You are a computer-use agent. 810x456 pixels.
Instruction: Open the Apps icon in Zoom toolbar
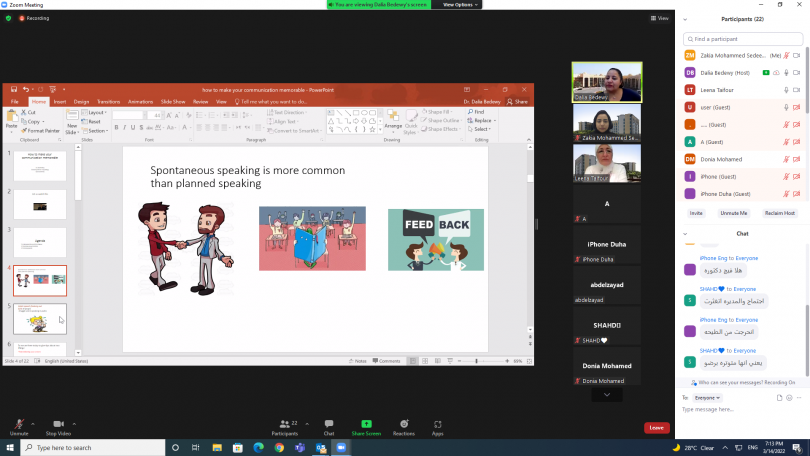coord(438,424)
